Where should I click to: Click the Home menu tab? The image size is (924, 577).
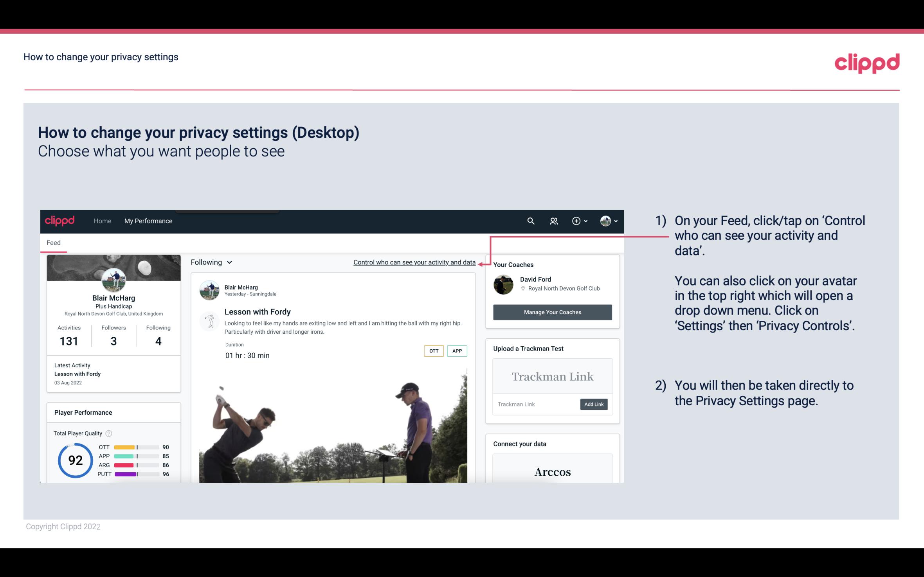(103, 221)
